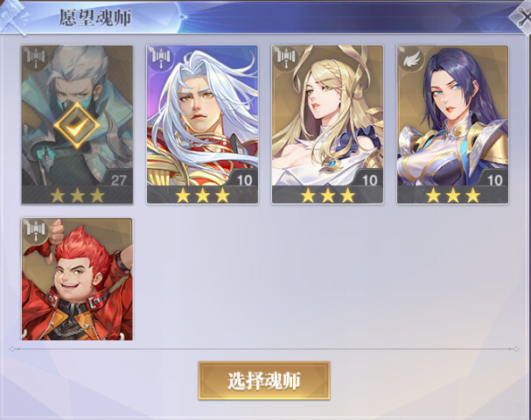Click class icon on white-haired character card
The width and height of the screenshot is (531, 420).
coord(160,58)
